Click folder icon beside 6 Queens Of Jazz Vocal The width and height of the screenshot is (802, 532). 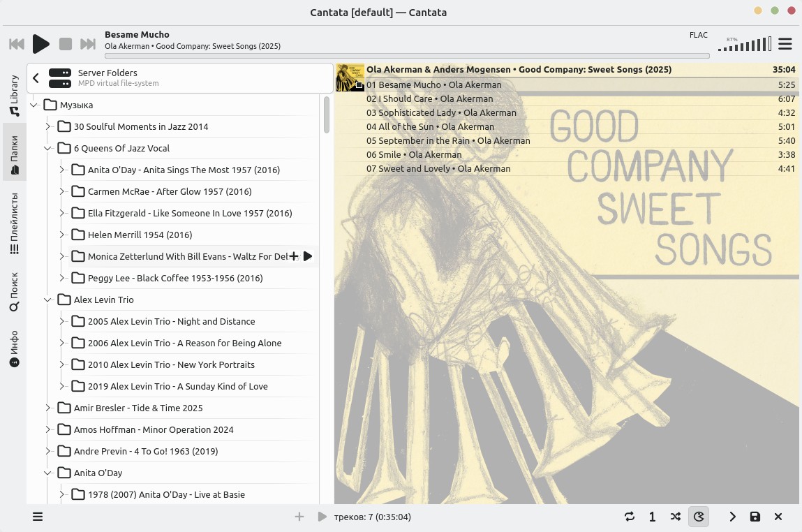(64, 148)
